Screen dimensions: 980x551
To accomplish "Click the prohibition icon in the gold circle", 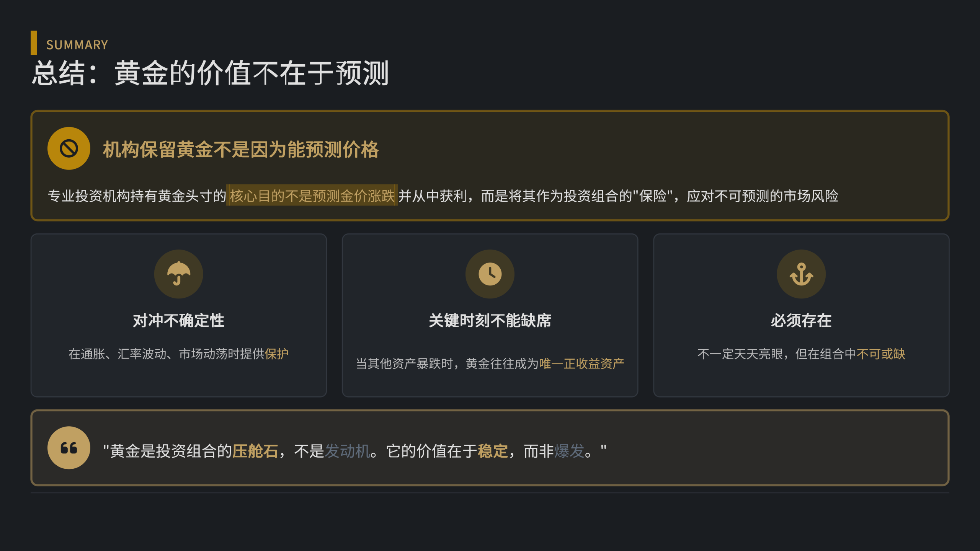I will [x=69, y=148].
